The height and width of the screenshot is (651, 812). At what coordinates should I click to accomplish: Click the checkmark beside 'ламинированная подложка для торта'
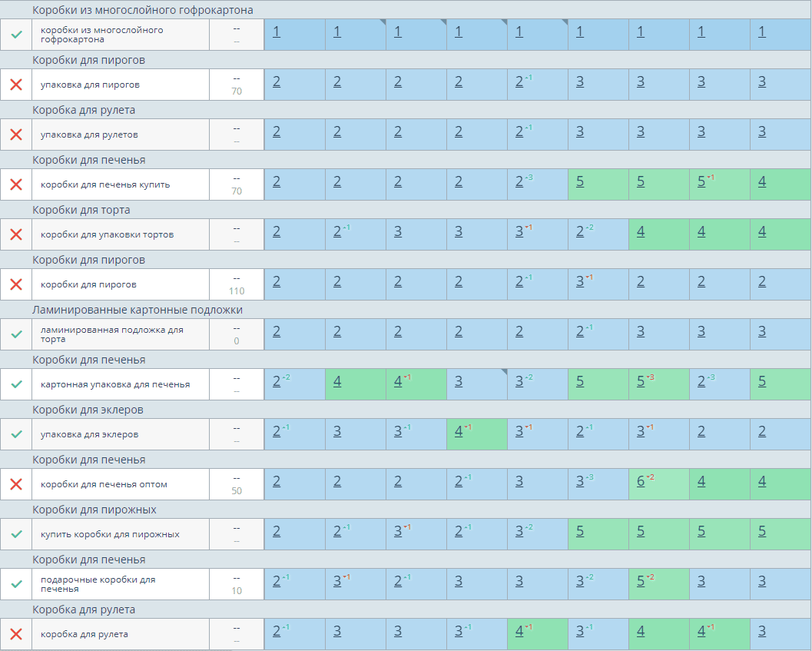coord(17,334)
